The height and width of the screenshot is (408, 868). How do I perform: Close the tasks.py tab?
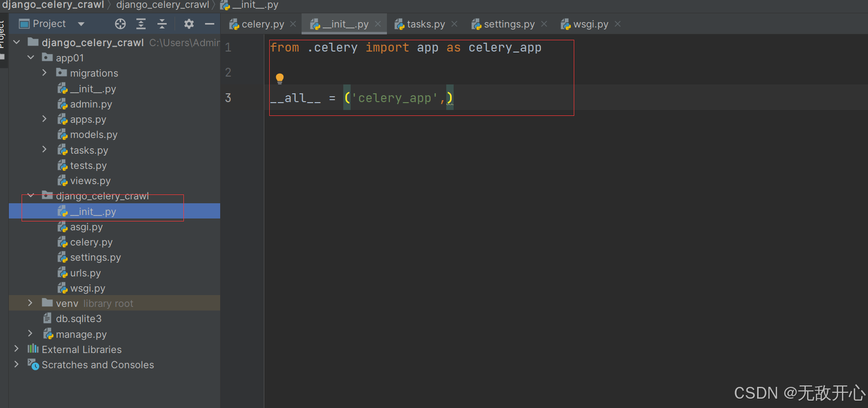[455, 24]
